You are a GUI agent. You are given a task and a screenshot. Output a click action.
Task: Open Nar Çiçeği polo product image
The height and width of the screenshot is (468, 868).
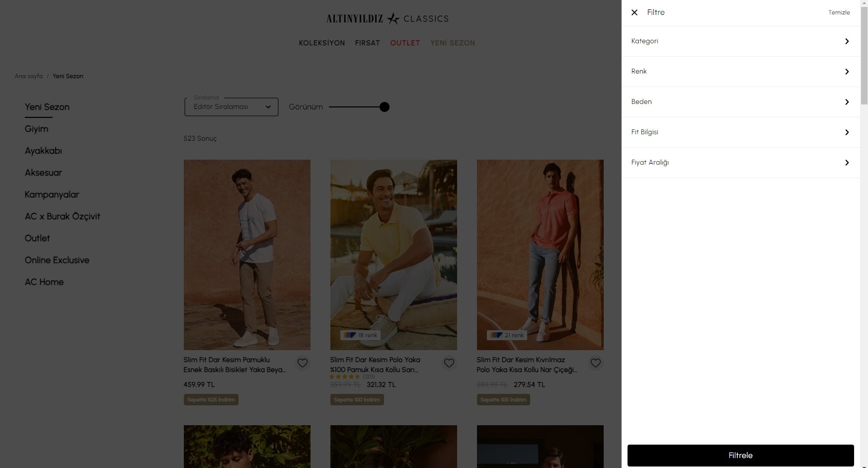pyautogui.click(x=540, y=255)
